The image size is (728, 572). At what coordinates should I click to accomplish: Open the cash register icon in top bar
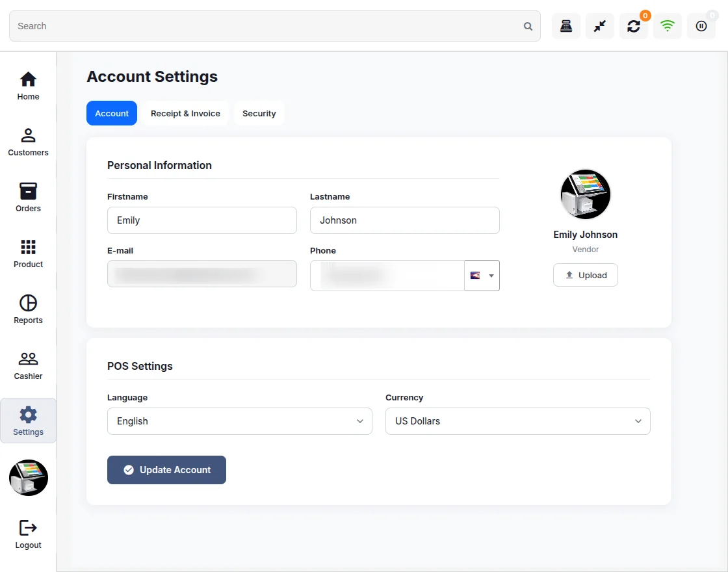(565, 26)
